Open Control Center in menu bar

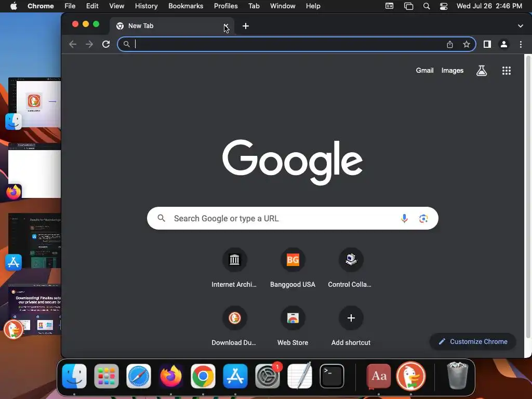444,6
